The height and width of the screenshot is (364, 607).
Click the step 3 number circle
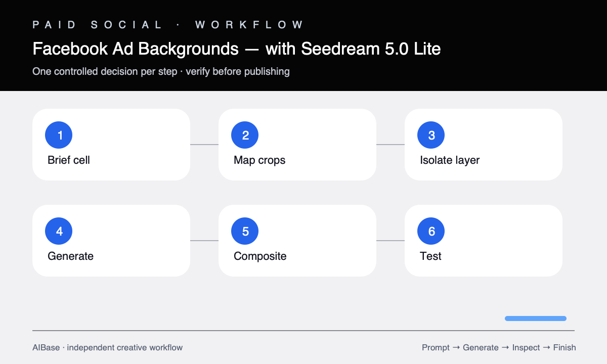pos(431,135)
